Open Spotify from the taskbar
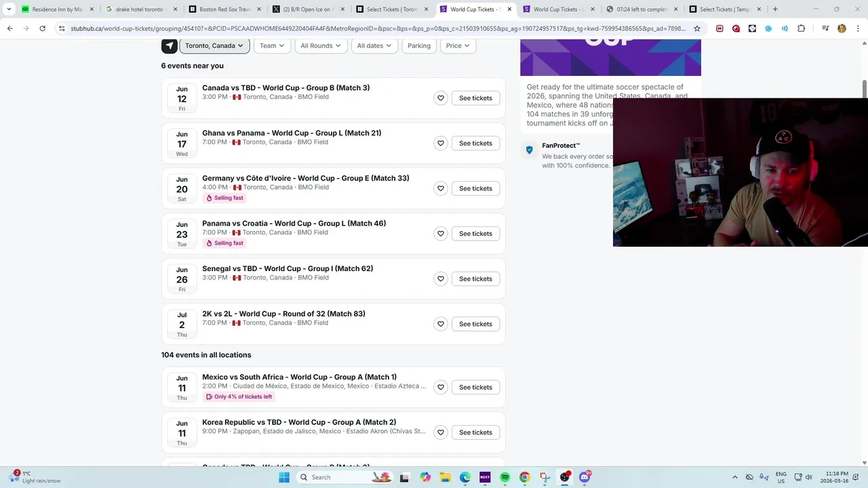The image size is (868, 488). click(x=505, y=477)
